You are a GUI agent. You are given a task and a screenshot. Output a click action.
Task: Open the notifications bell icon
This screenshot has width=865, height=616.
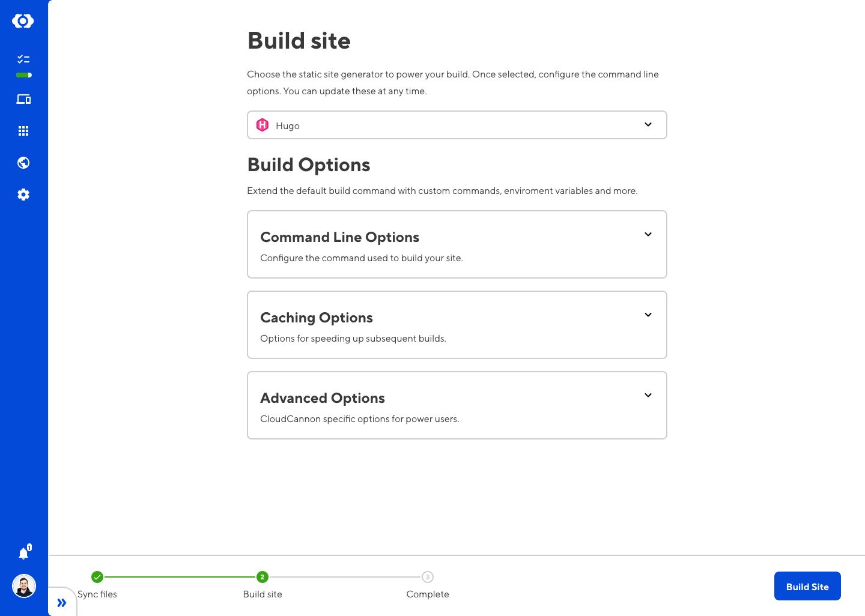(23, 553)
